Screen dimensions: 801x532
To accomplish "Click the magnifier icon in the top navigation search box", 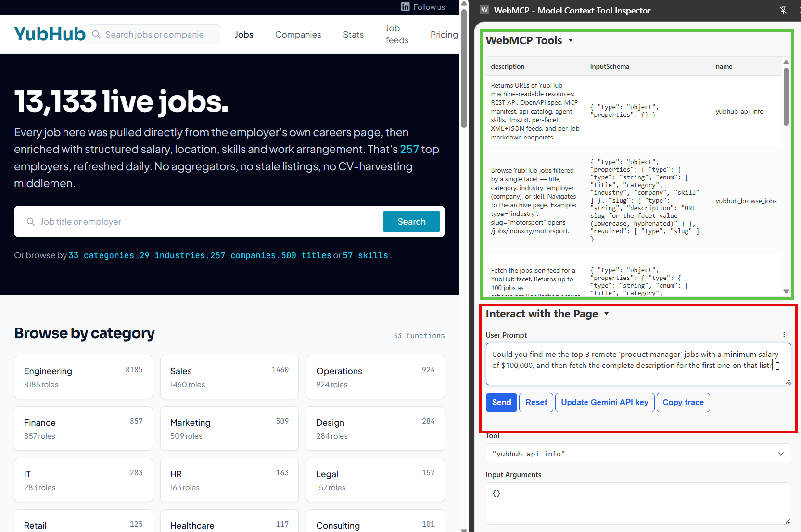I will point(96,34).
